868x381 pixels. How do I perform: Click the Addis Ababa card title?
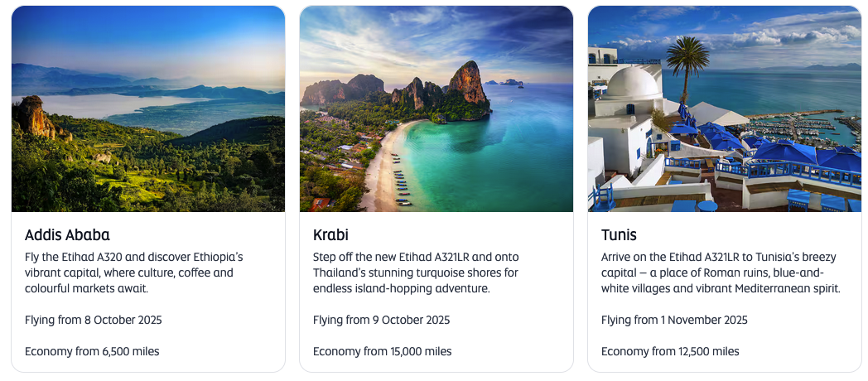67,234
